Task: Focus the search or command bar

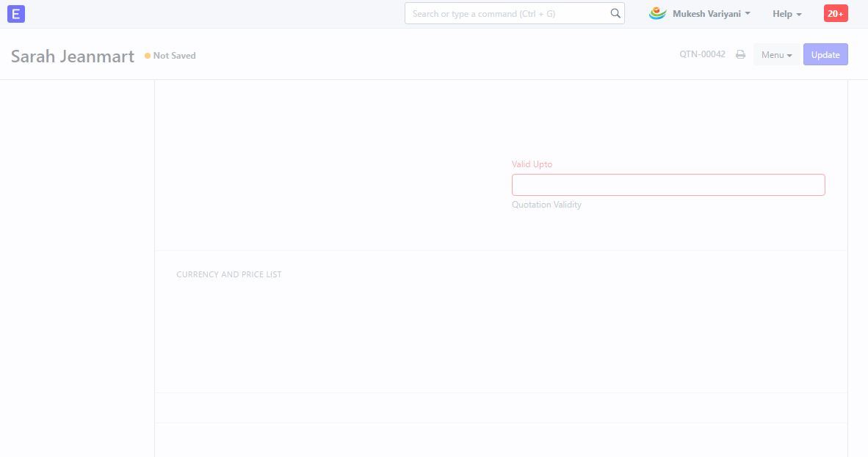Action: (514, 13)
